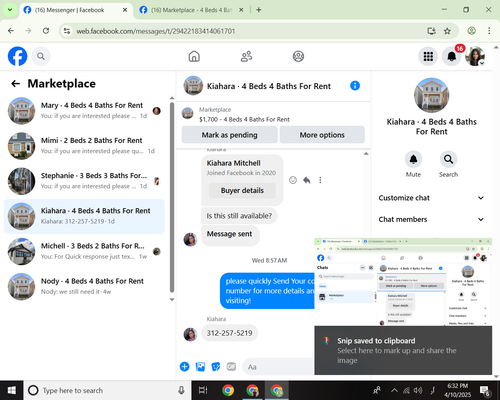Open the Facebook menu grid icon
Screen dimensions: 500x400
(x=428, y=56)
